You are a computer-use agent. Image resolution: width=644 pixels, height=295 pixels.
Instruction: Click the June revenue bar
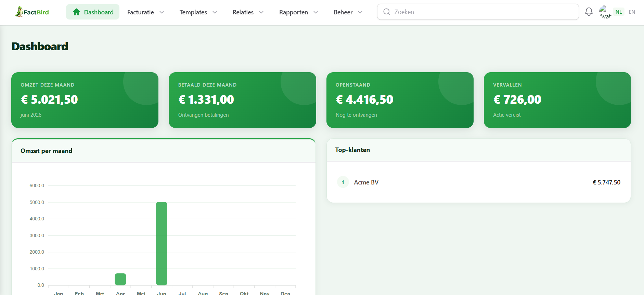coord(162,244)
